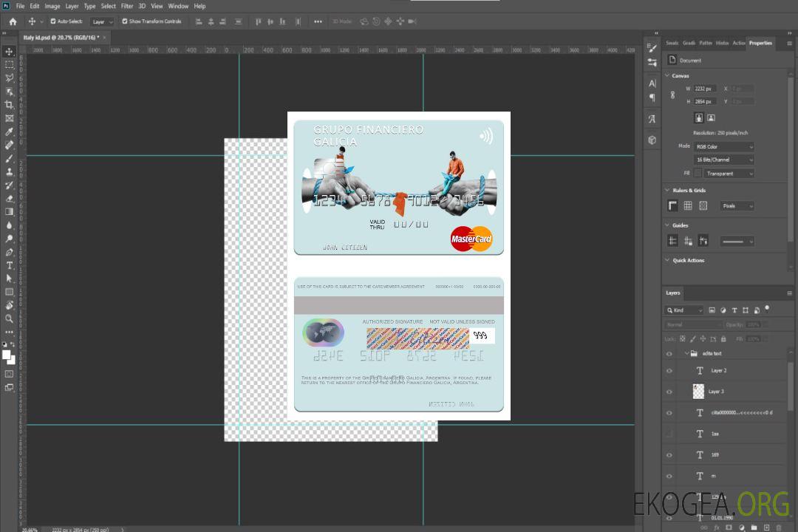The height and width of the screenshot is (532, 798).
Task: Open the 3D panel cube icon
Action: (652, 140)
